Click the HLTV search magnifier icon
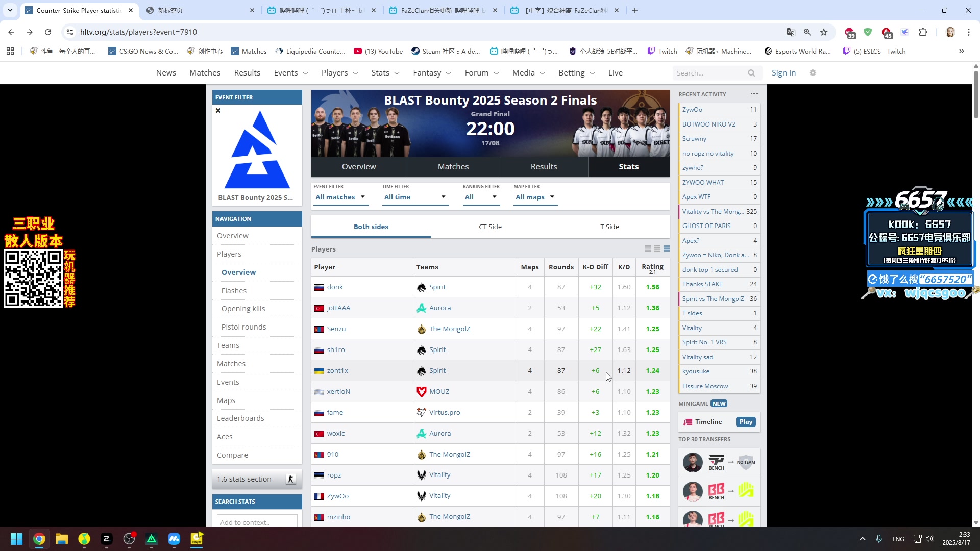Screen dimensions: 980x551 coord(751,73)
